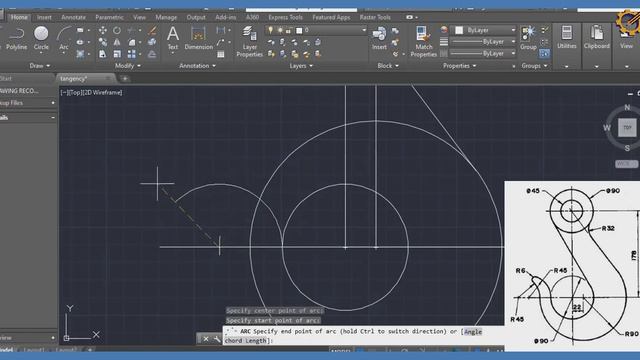This screenshot has height=360, width=640.
Task: Select the Fillet tool
Action: 131,42
